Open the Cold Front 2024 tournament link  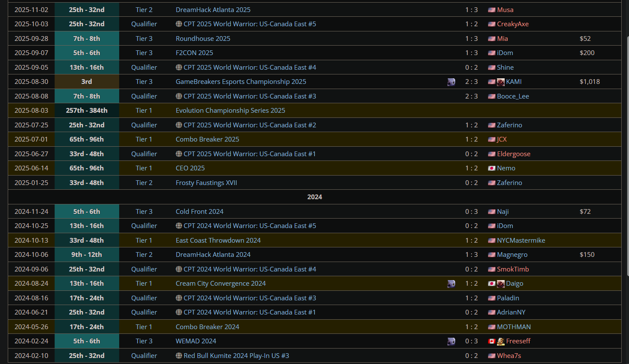200,211
